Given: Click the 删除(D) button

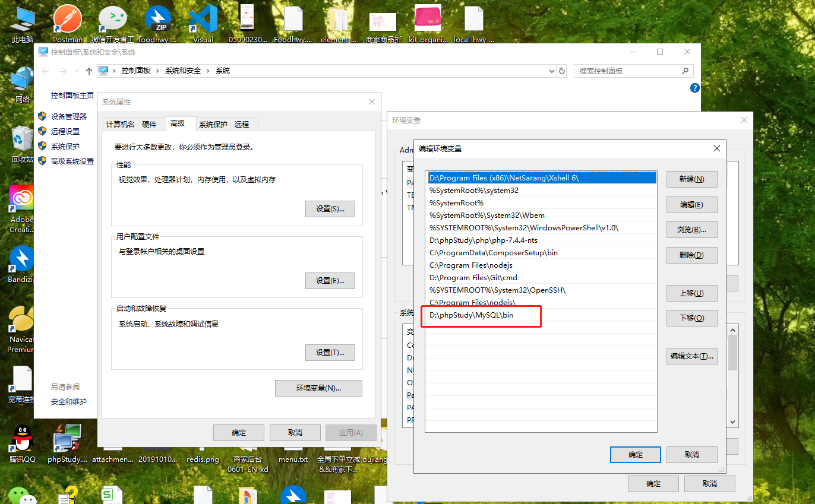Looking at the screenshot, I should [x=692, y=255].
